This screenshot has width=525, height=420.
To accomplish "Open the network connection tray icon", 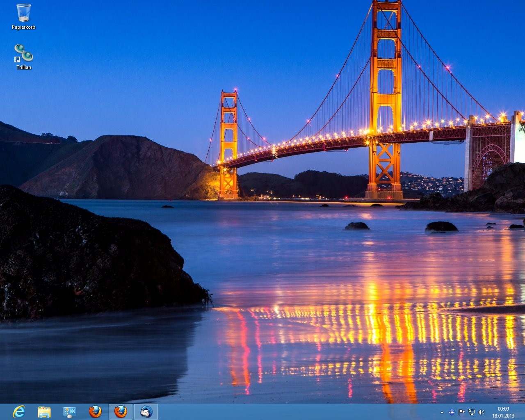I will tap(472, 412).
